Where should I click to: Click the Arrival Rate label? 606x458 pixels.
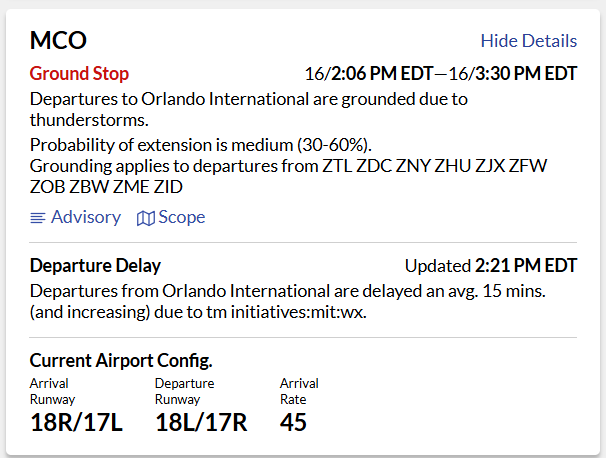[299, 391]
